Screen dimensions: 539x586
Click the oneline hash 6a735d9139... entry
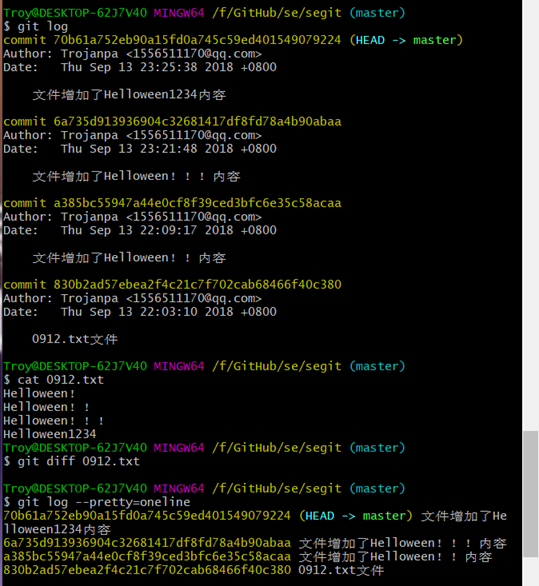pos(147,543)
